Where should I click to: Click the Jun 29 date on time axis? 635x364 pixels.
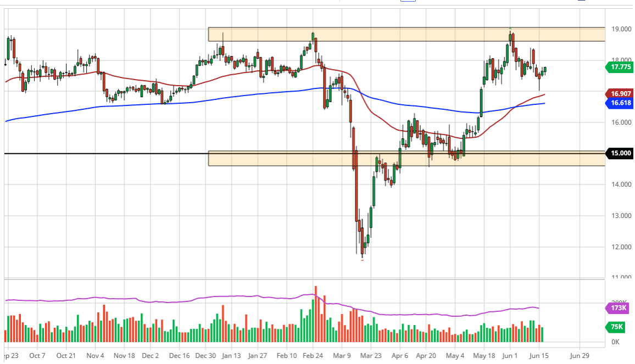580,355
